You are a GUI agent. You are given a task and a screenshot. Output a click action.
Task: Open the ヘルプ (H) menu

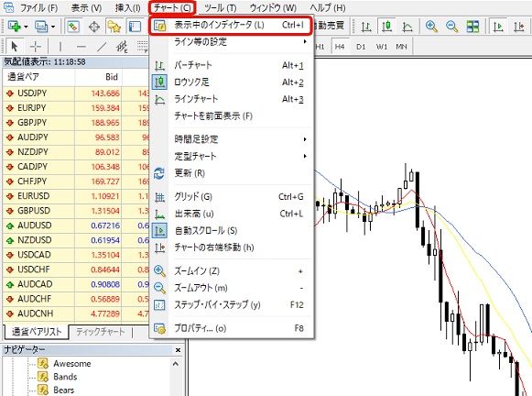(x=328, y=8)
